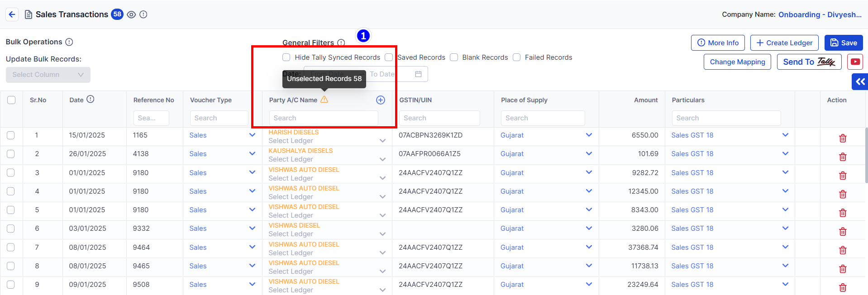Click the eye icon next to the 58 badge
Image resolution: width=868 pixels, height=295 pixels.
131,14
